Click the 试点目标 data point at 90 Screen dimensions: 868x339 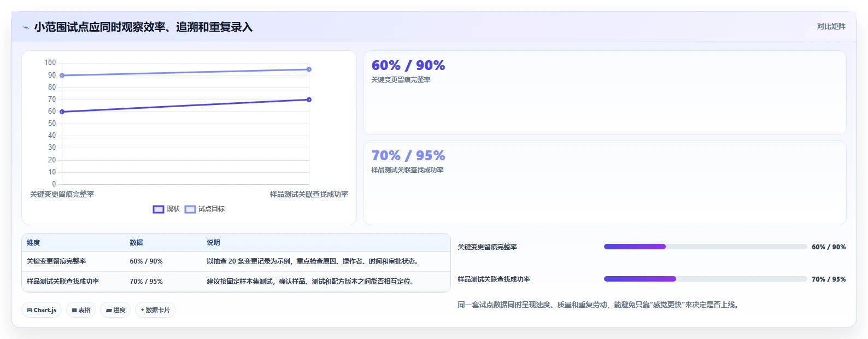tap(62, 75)
